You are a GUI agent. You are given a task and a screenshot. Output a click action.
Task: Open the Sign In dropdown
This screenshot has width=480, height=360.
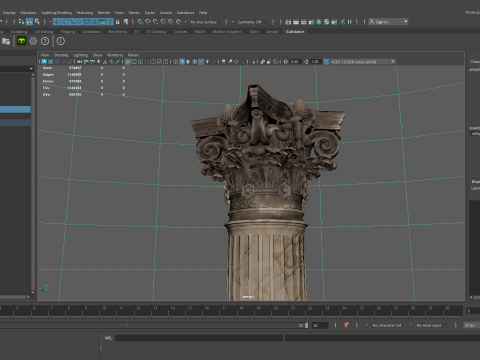click(x=388, y=22)
